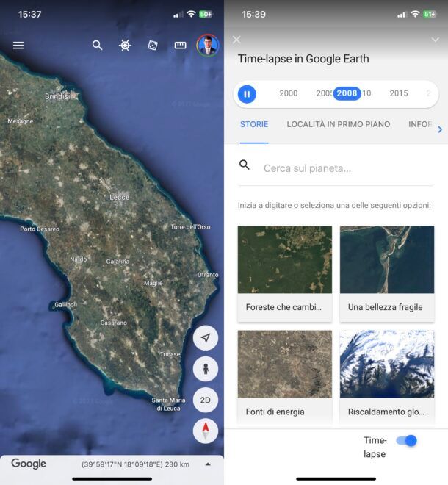
Task: Tap the search magnifier icon on map
Action: 98,46
